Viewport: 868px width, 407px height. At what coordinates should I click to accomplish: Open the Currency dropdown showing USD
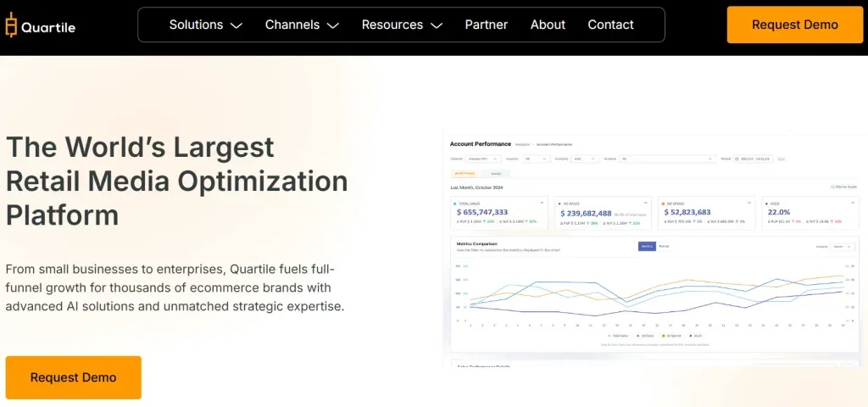click(x=585, y=159)
